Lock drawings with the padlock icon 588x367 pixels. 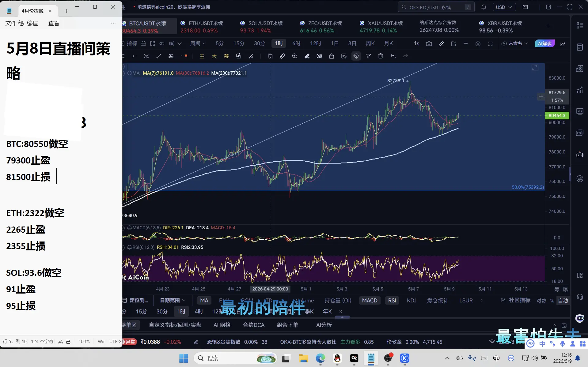pos(332,56)
